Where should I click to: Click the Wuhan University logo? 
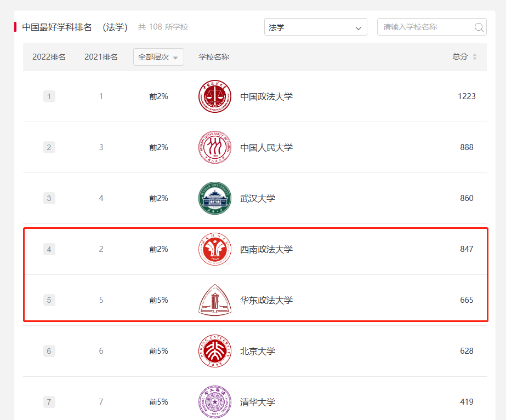215,198
